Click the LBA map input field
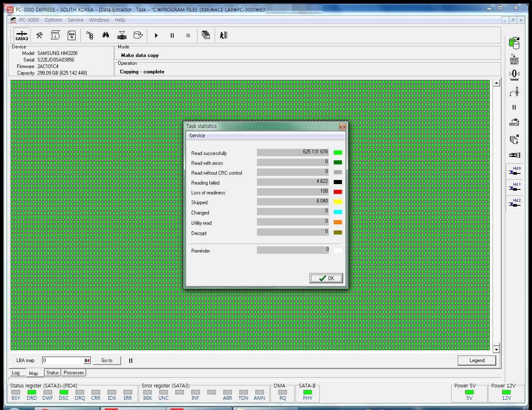 tap(63, 361)
